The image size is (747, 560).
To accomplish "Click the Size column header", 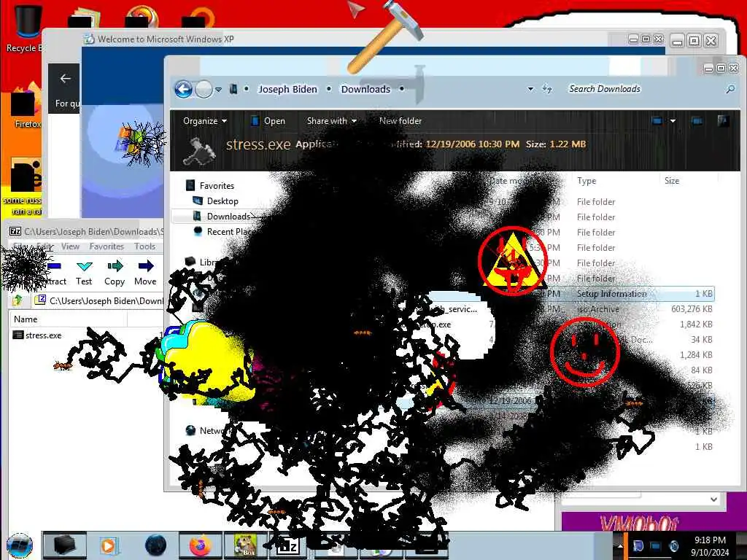I will pos(672,181).
